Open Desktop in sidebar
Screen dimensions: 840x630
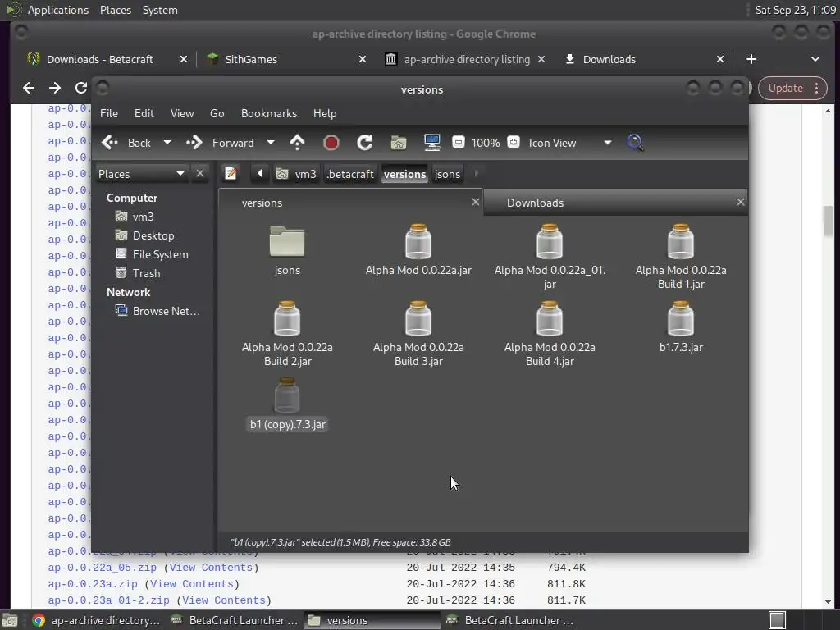(x=153, y=235)
